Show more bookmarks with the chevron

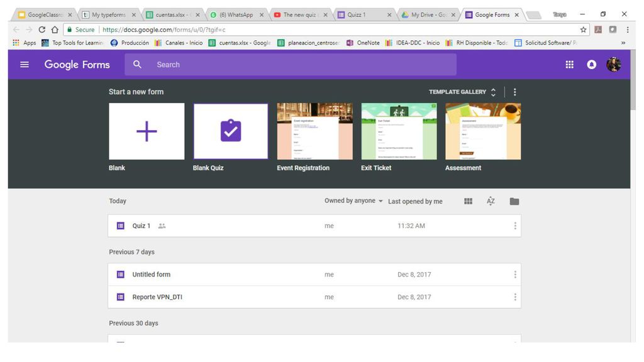point(623,43)
